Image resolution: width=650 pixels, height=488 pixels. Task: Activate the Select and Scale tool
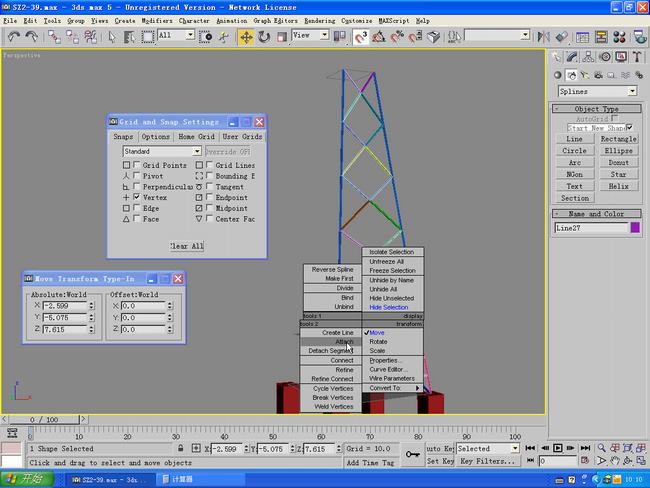click(x=281, y=37)
